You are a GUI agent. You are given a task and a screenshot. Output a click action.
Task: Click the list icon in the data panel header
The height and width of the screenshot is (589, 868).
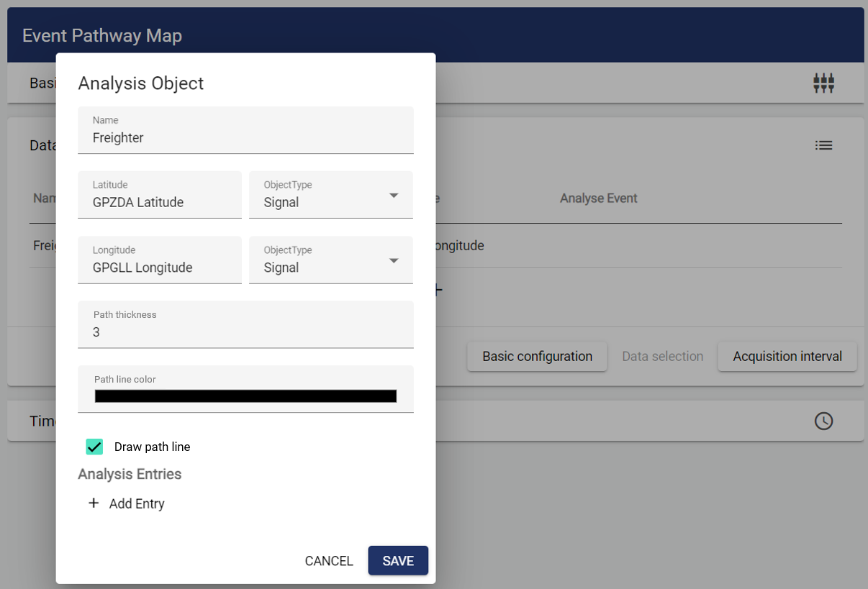click(823, 145)
